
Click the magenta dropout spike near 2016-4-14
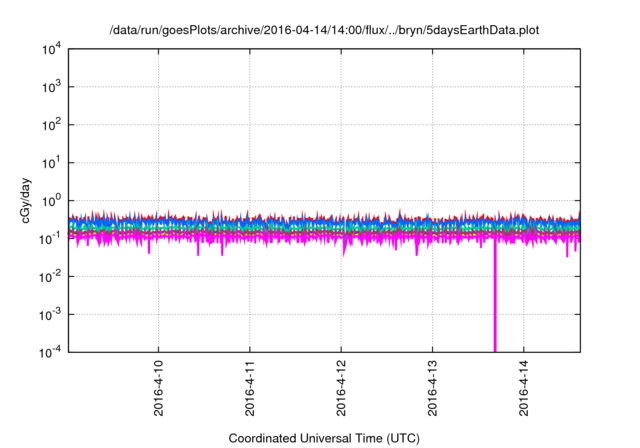point(495,294)
